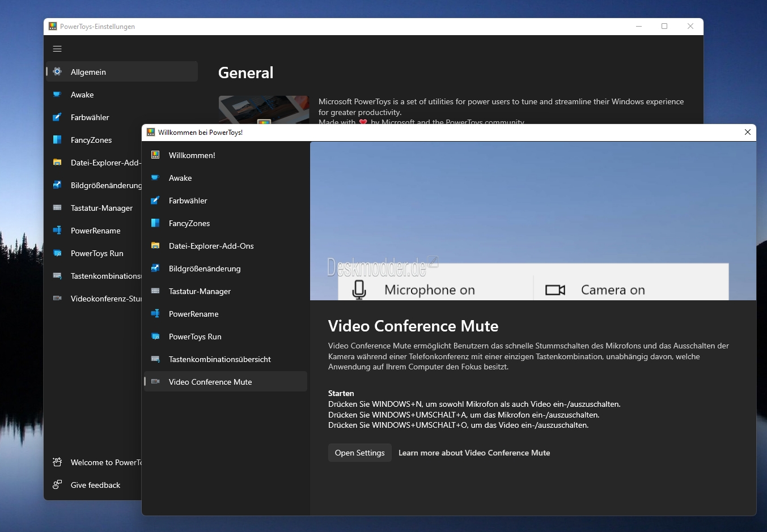Select Tastatur-Manager in settings window sidebar
Viewport: 767px width, 532px height.
coord(94,208)
